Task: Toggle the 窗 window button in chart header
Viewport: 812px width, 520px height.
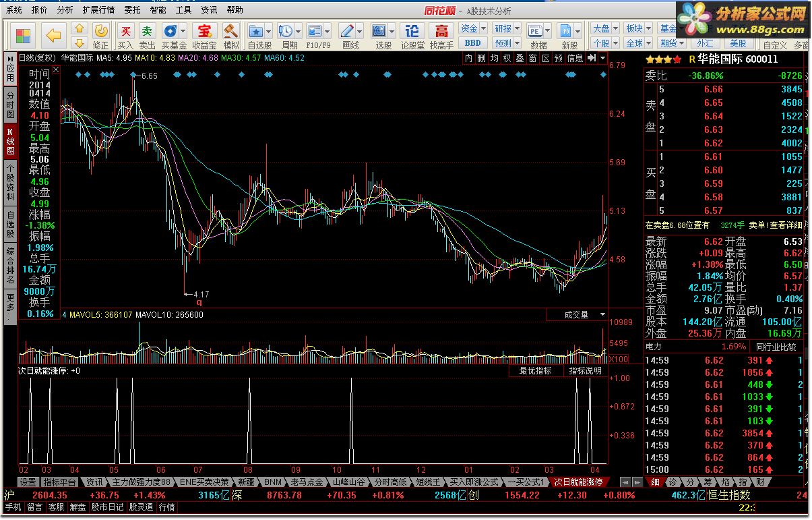Action: click(x=532, y=59)
